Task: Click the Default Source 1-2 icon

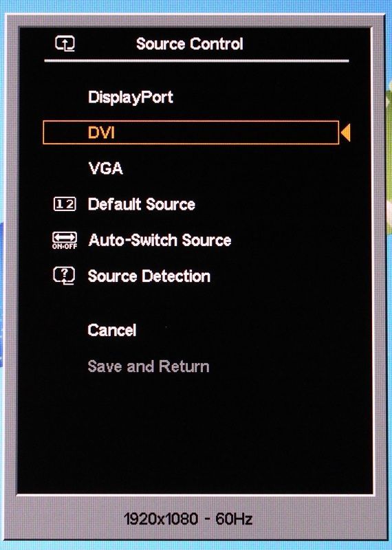Action: point(65,204)
